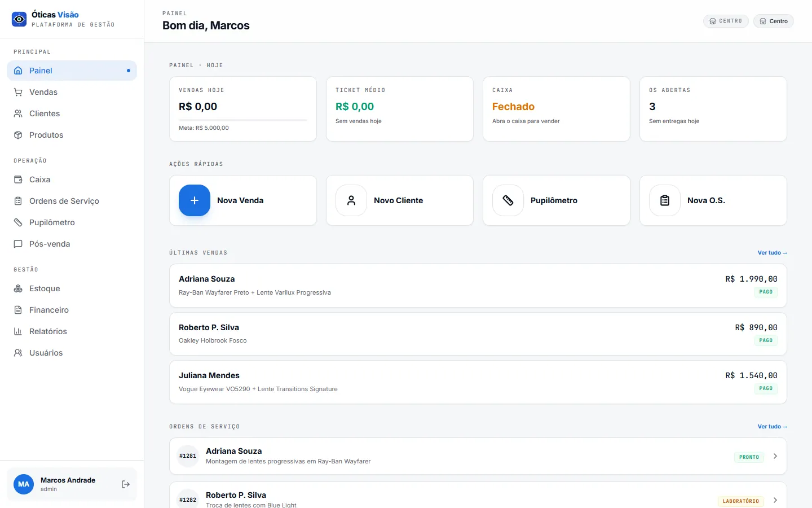Click the Relatórios bar chart icon
This screenshot has height=508, width=812.
(18, 331)
